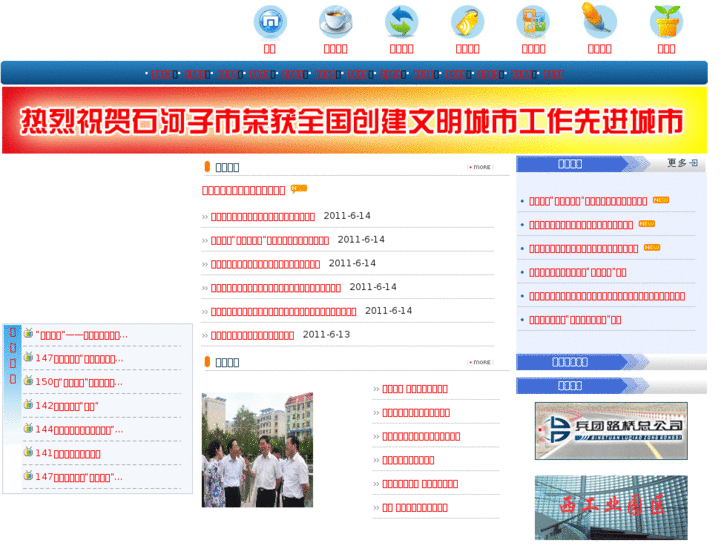Image resolution: width=727 pixels, height=545 pixels.
Task: Open the 兵团路桥总公司 banner image
Action: (611, 431)
